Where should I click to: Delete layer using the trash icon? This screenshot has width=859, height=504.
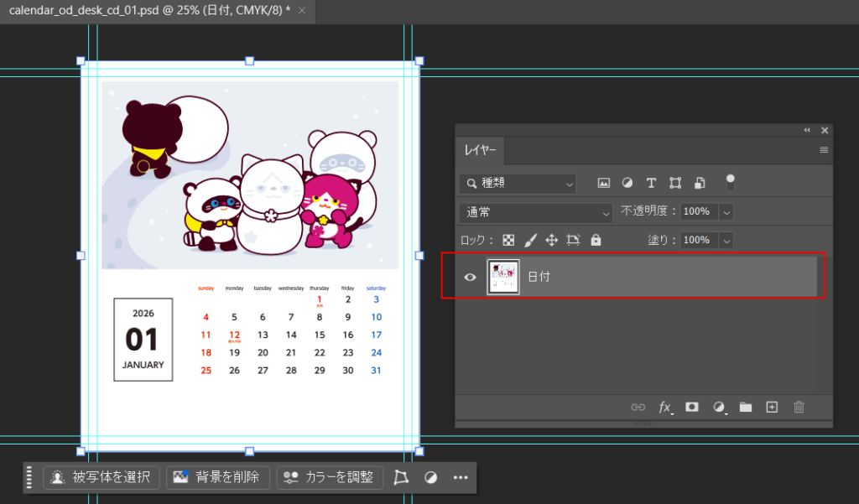point(799,407)
